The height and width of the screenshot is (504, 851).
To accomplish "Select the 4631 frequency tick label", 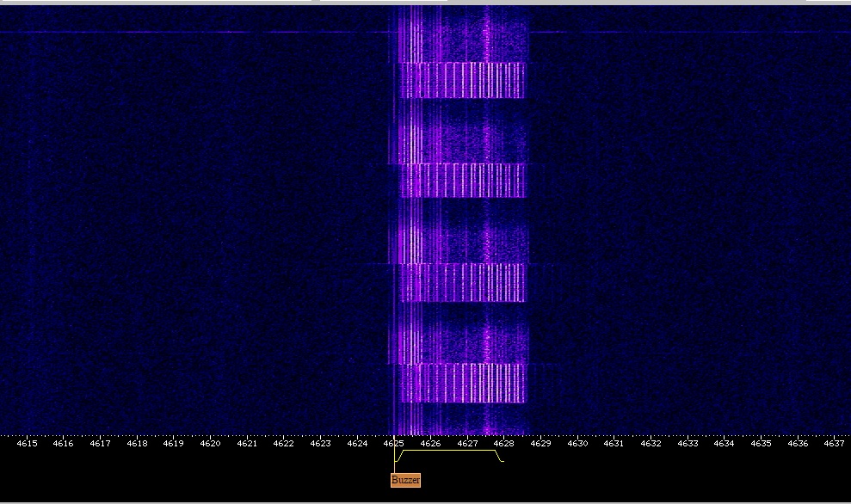I will coord(614,444).
